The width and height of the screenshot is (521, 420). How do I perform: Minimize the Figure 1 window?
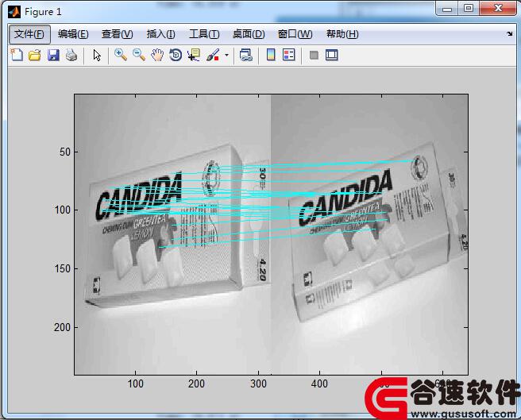tap(447, 8)
